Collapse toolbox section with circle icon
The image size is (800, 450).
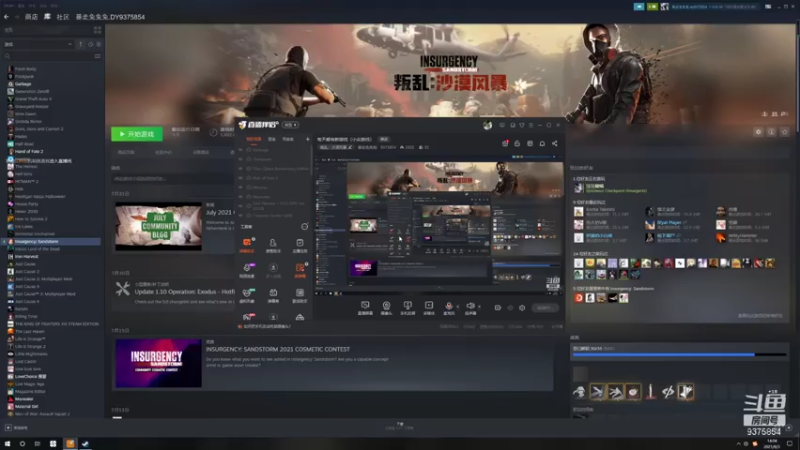tap(305, 227)
